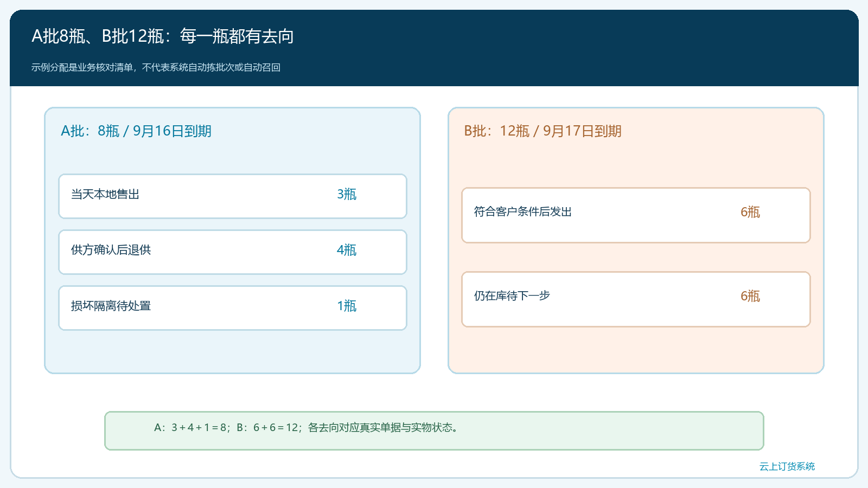Click the 9月16日到期 expiry text
This screenshot has height=488, width=868.
[172, 131]
